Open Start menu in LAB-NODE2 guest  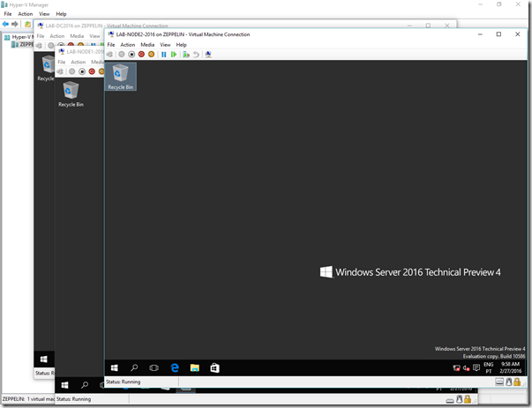tap(115, 367)
